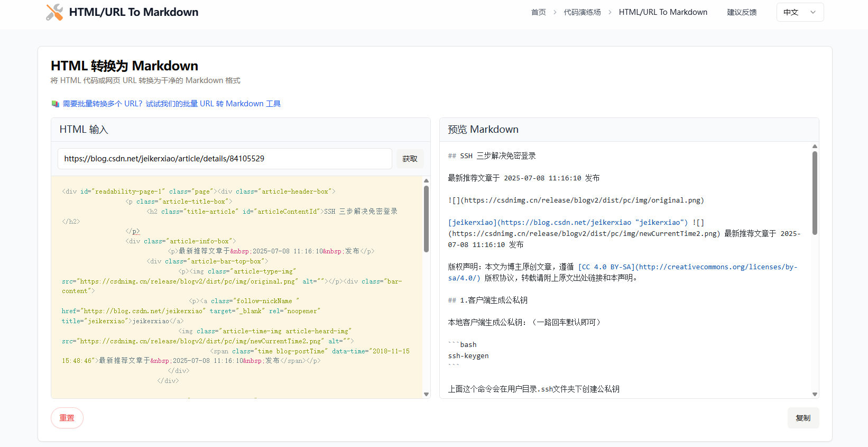Focus the URL input field with the csdn address

[225, 159]
